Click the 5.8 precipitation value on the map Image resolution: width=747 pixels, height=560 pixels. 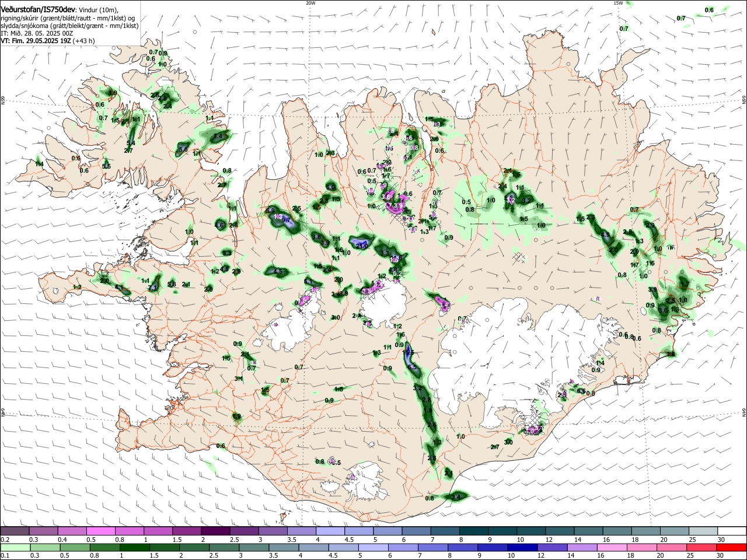pyautogui.click(x=172, y=284)
